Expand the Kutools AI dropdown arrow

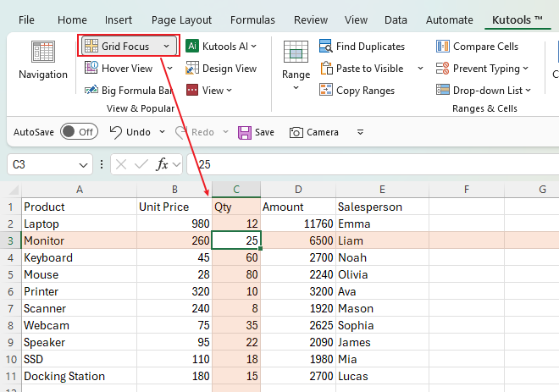pyautogui.click(x=254, y=47)
